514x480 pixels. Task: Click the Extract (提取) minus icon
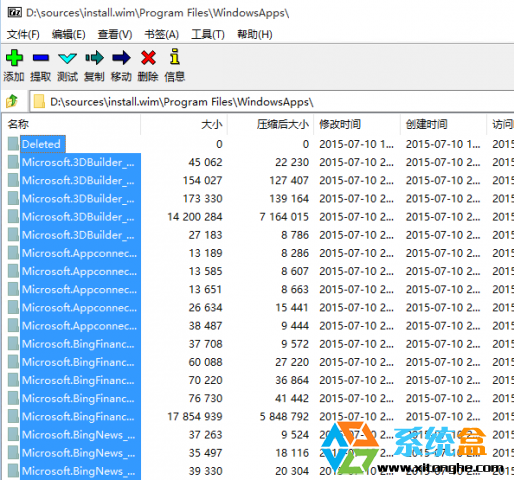click(41, 58)
